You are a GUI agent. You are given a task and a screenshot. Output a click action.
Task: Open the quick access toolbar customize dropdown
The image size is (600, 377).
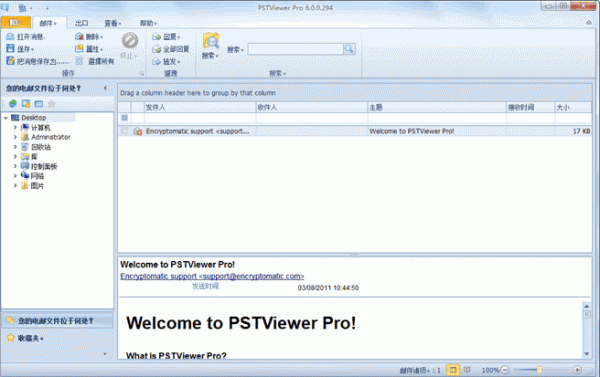coord(47,8)
